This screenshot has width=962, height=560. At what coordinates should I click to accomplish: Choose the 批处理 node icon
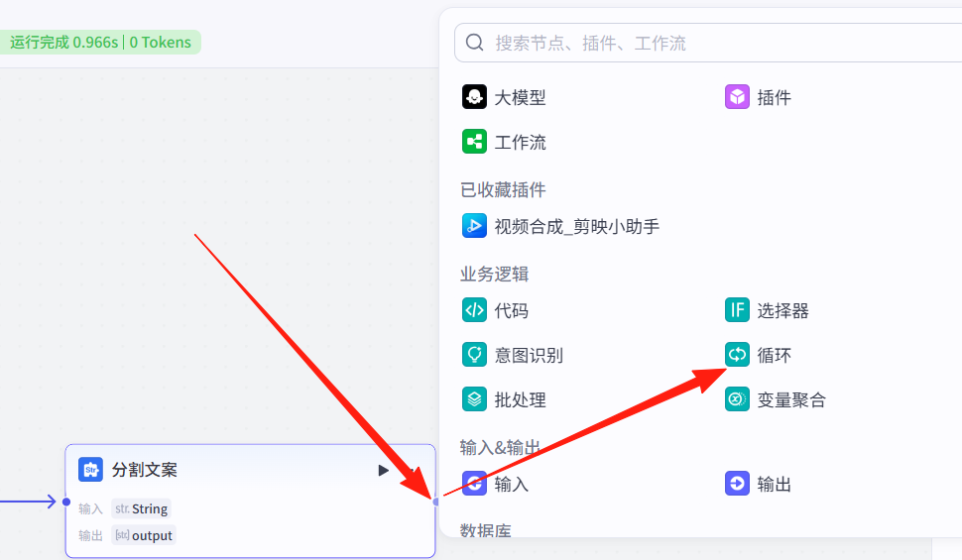click(474, 399)
